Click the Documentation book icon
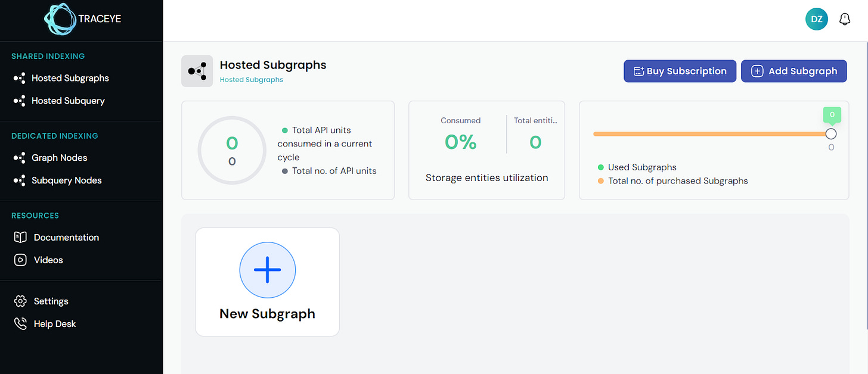 (20, 237)
